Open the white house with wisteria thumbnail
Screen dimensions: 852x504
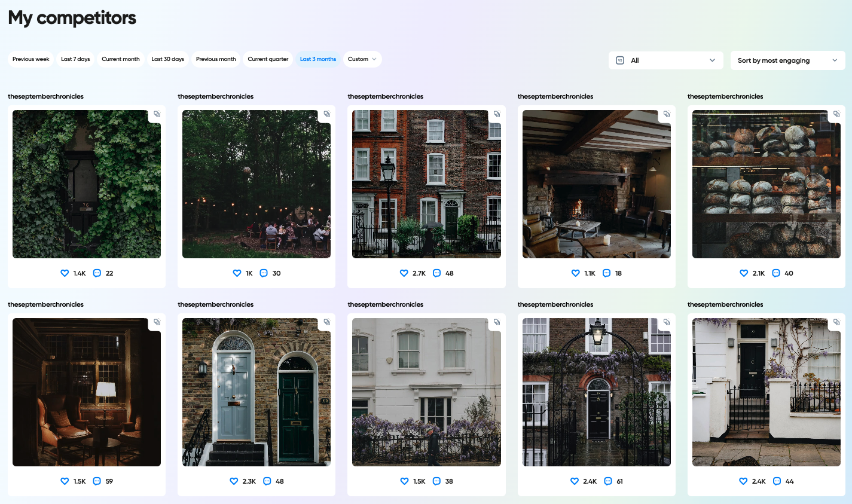[426, 392]
